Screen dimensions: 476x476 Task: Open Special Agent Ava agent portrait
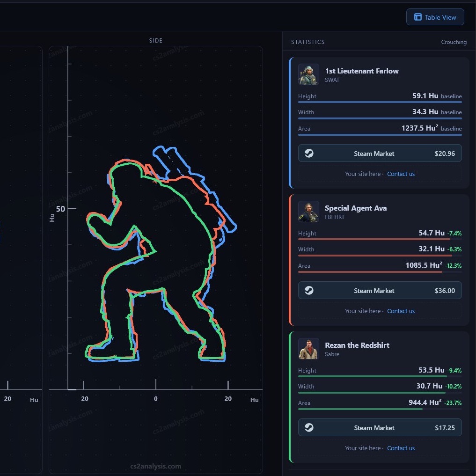point(308,212)
